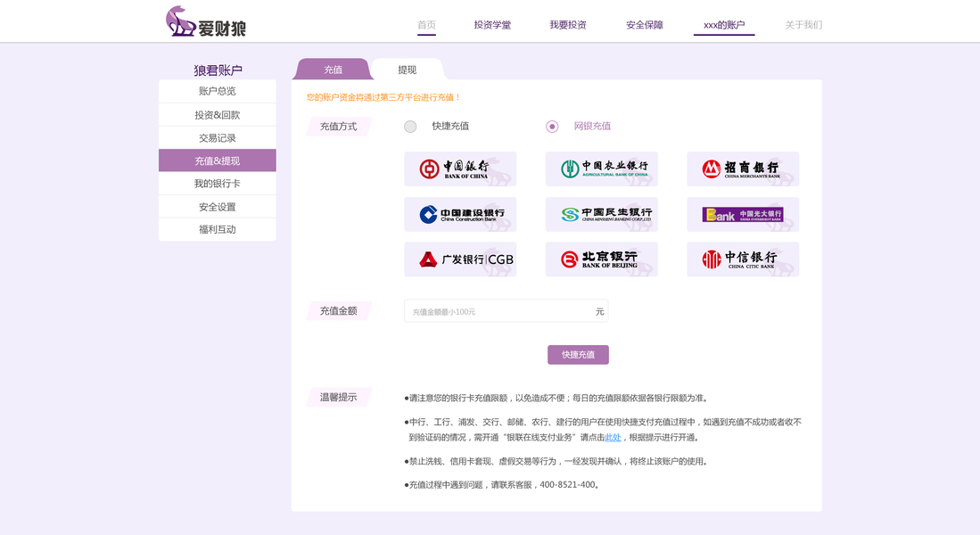Switch to the 提现 withdrawal tab
Image resolution: width=980 pixels, height=535 pixels.
click(407, 68)
